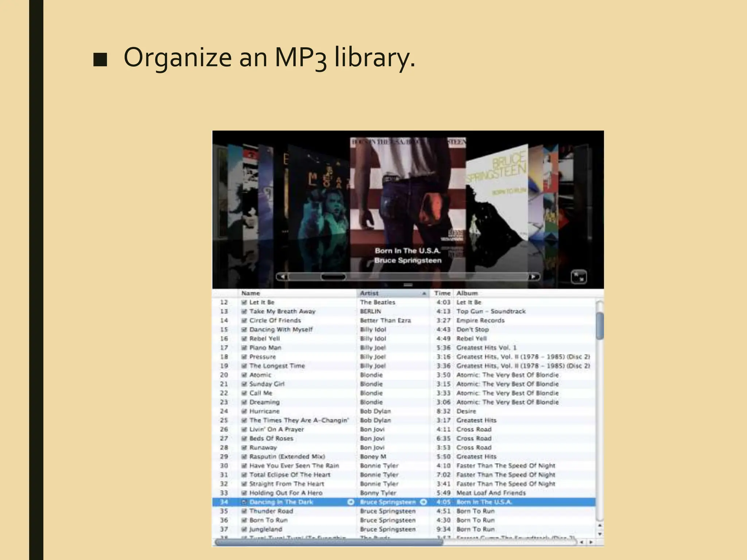Image resolution: width=747 pixels, height=560 pixels.
Task: Click artist Bonny Tyler
Action: [x=378, y=493]
